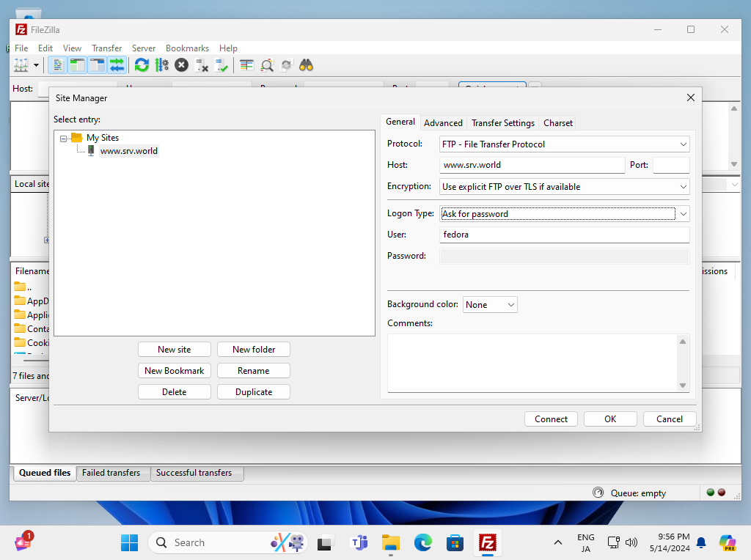
Task: Select the www.srv.world site entry
Action: pyautogui.click(x=129, y=151)
